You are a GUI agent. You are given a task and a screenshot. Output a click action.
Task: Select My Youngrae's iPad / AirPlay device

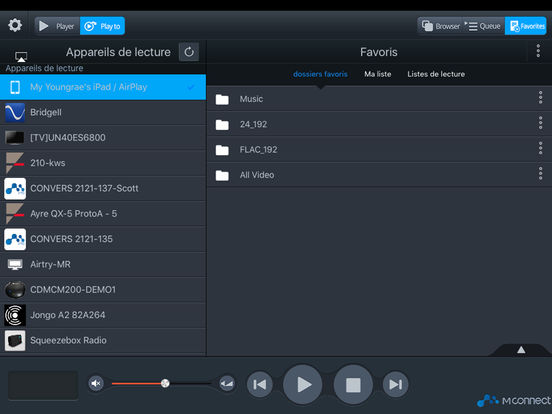coord(103,87)
